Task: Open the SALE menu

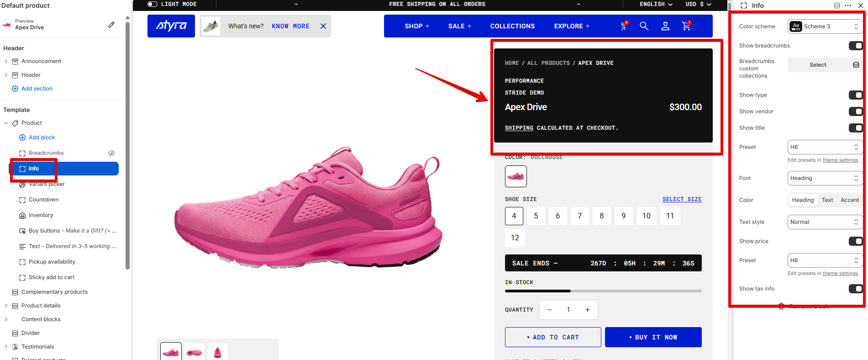Action: point(460,26)
